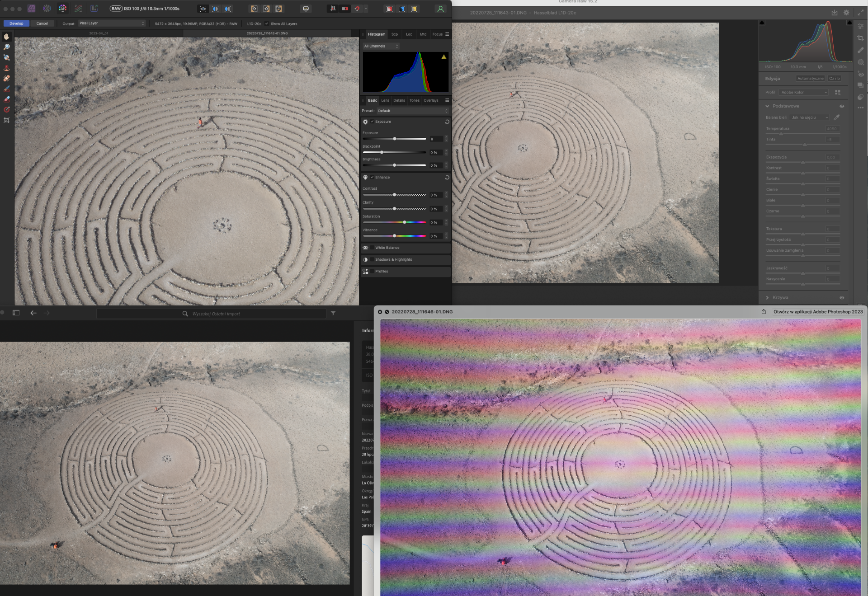Uncheck Show All Layers
The height and width of the screenshot is (596, 868).
[267, 23]
